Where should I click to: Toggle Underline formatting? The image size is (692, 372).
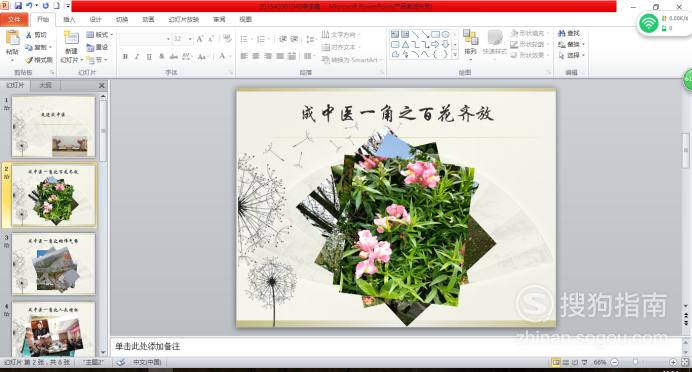(x=149, y=56)
